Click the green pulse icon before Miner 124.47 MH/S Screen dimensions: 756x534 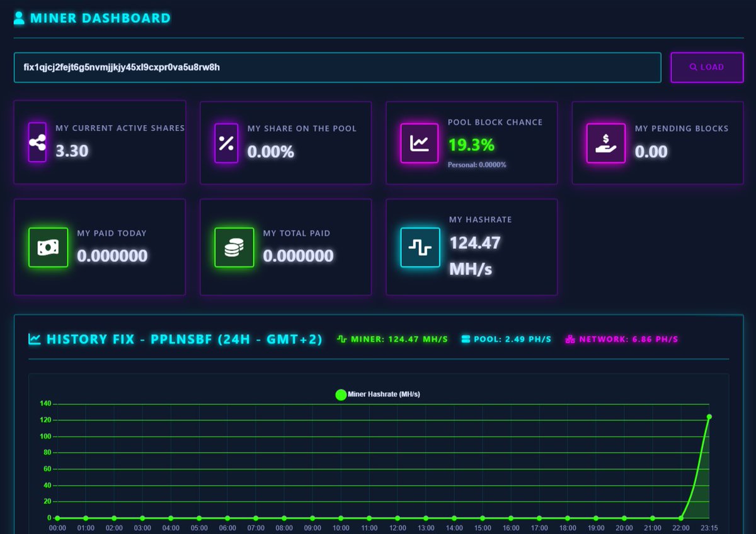point(341,339)
